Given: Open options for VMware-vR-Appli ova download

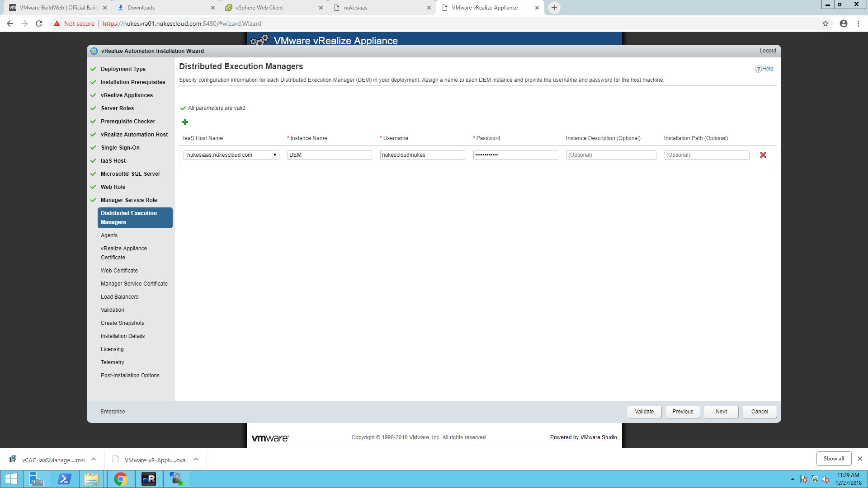Looking at the screenshot, I should tap(196, 459).
